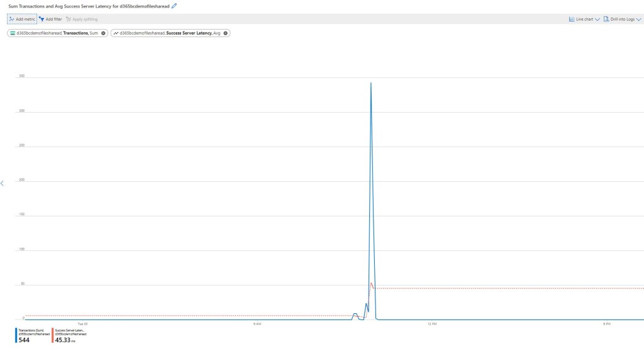The height and width of the screenshot is (351, 644).
Task: Select the Transactions Sum metric pill
Action: coord(57,33)
